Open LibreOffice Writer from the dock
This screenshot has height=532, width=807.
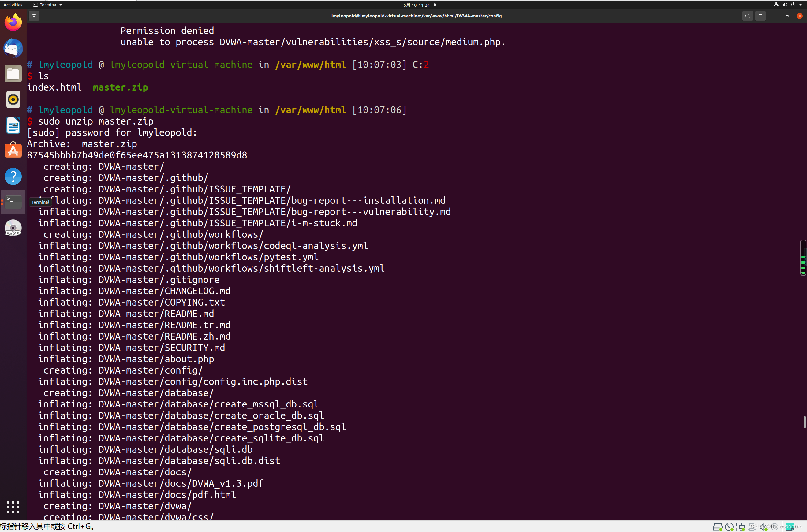tap(13, 125)
